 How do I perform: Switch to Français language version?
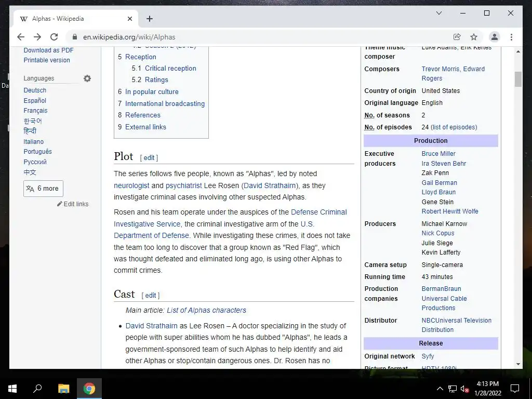[x=35, y=111]
